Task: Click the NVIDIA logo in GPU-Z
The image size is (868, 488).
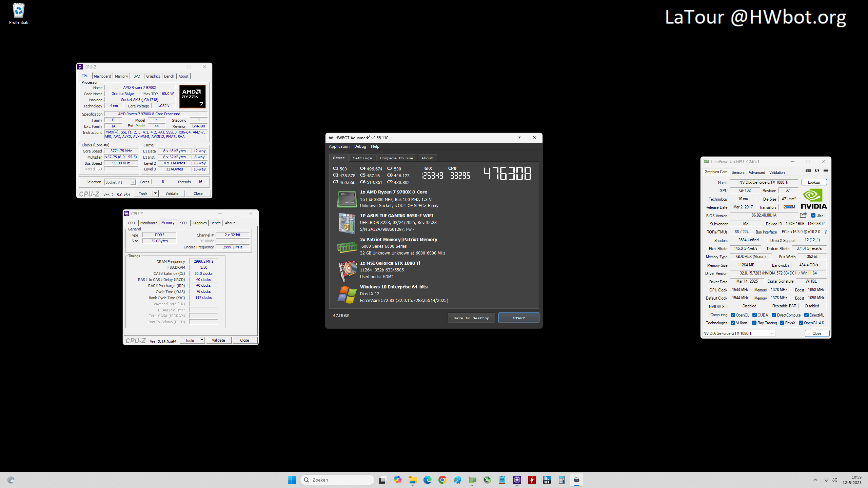Action: 813,199
